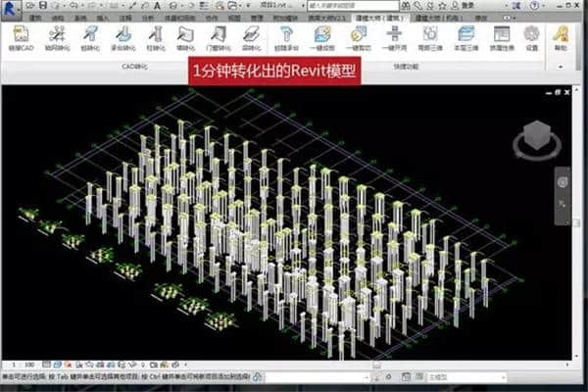The width and height of the screenshot is (588, 392).
Task: Open the 设置 settings gear icon
Action: point(531,38)
